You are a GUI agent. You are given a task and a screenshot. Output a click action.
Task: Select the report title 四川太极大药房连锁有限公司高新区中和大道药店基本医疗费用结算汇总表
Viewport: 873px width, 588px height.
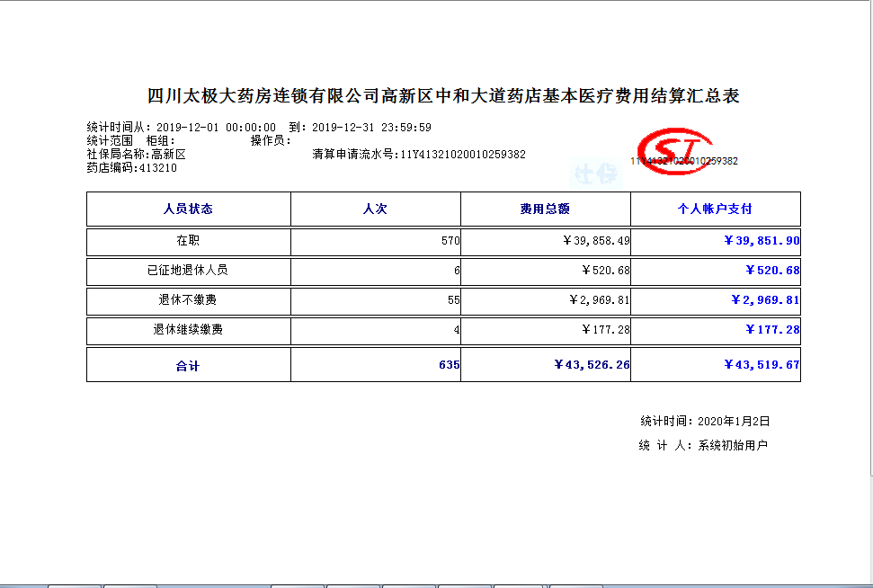tap(443, 96)
